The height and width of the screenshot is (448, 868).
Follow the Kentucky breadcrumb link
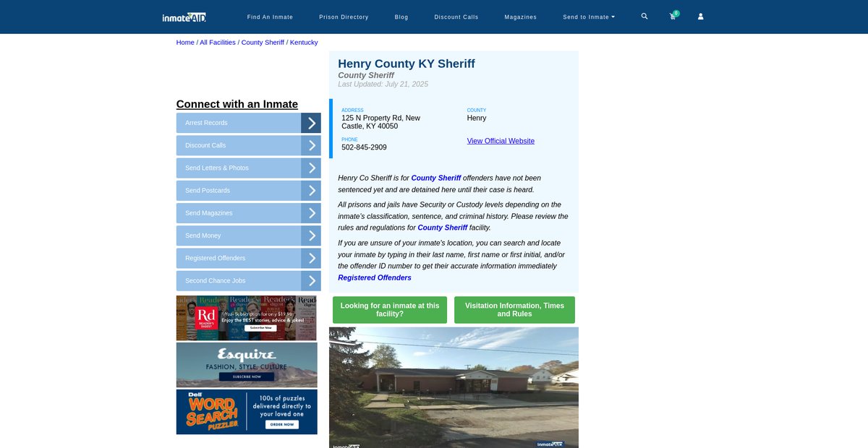click(304, 43)
